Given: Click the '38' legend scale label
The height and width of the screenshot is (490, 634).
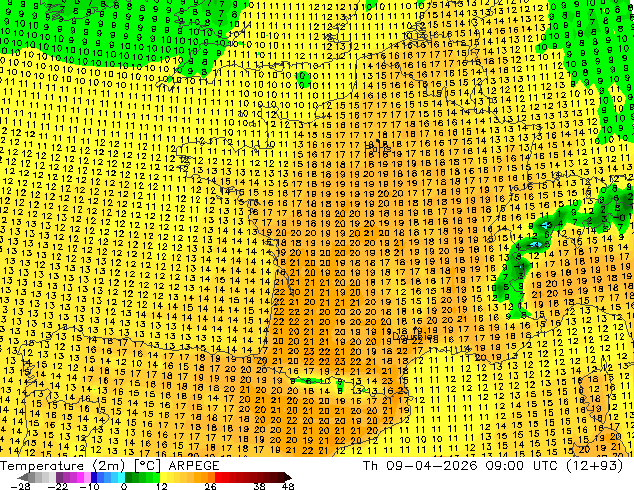Looking at the screenshot, I should pyautogui.click(x=260, y=486).
